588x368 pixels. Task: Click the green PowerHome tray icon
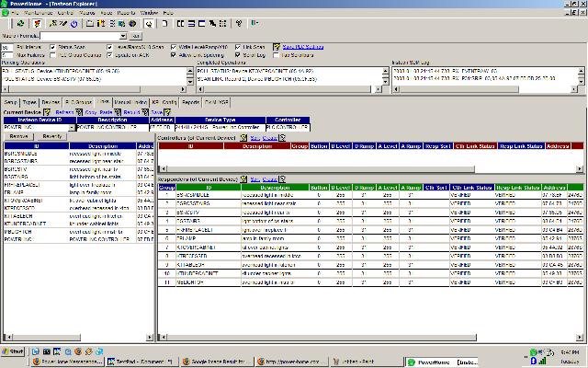533,352
